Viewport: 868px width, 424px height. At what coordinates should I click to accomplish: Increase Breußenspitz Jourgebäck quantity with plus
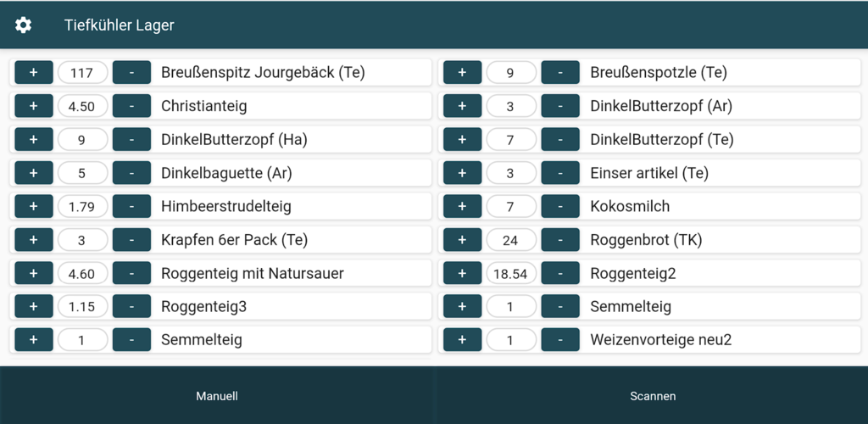[34, 73]
